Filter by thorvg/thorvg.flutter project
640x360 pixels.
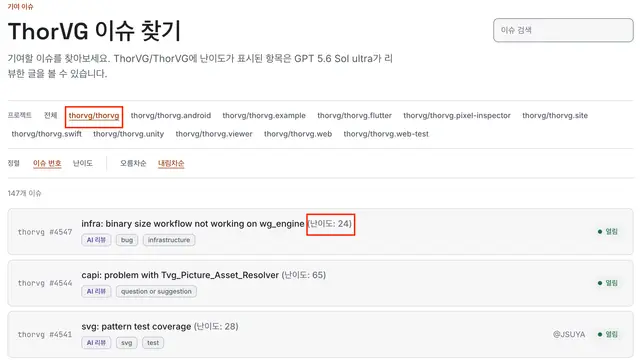point(354,116)
